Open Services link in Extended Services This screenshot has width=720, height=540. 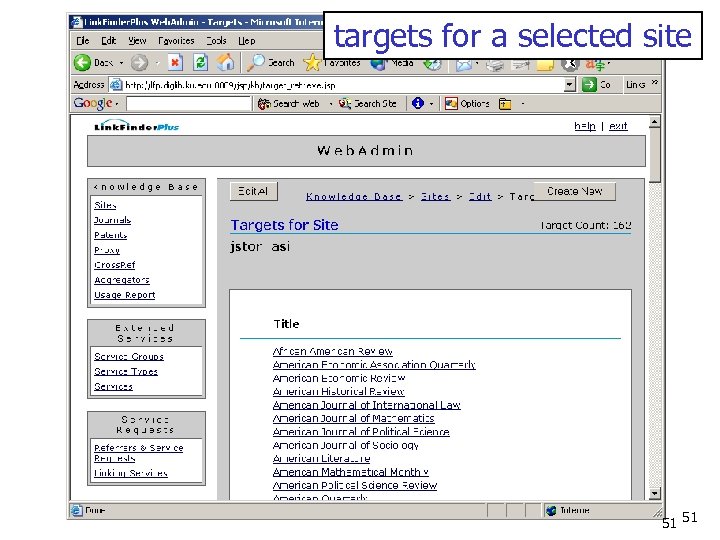pos(113,387)
